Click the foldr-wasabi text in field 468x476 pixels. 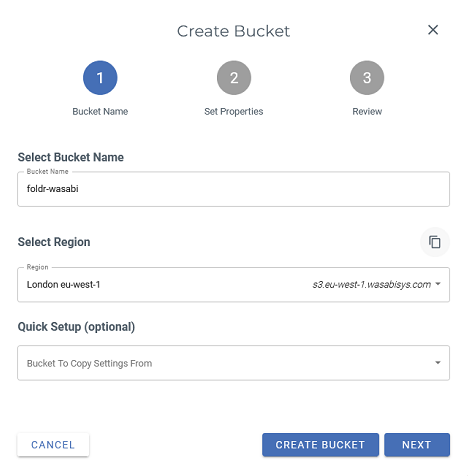tap(53, 189)
